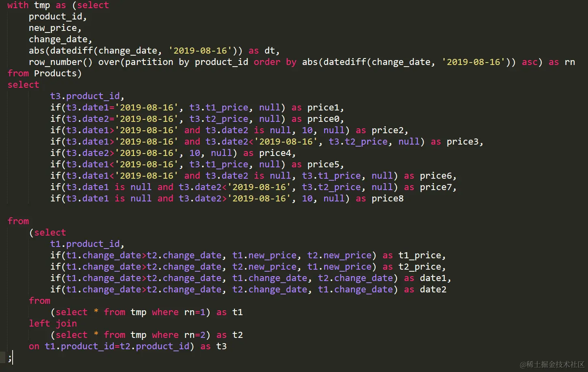Click the 'price3,' alias

(x=465, y=142)
